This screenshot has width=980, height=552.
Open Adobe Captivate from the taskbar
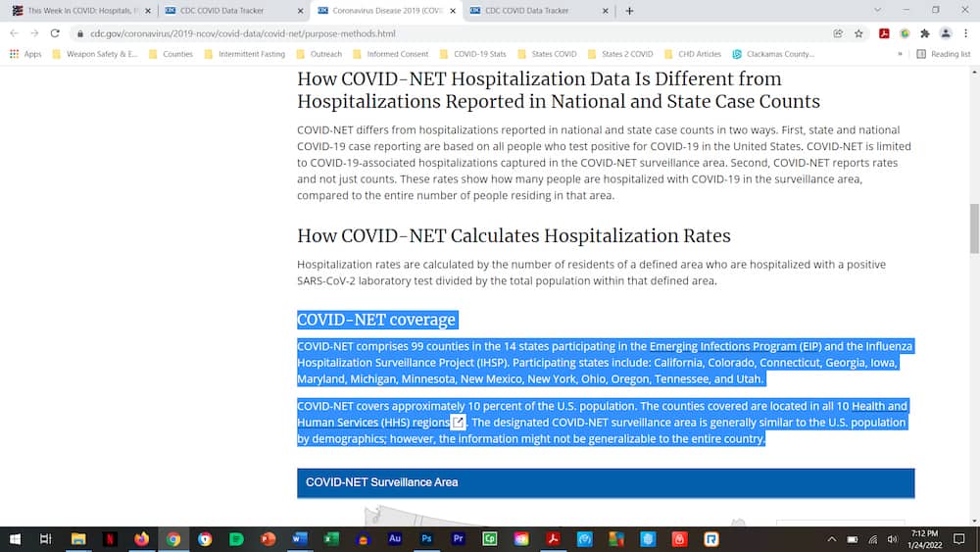point(489,539)
